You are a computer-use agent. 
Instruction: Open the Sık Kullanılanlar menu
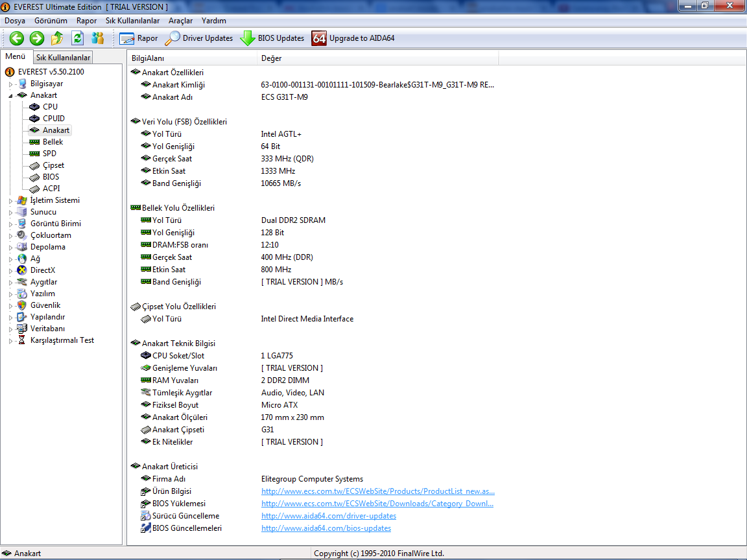point(132,21)
